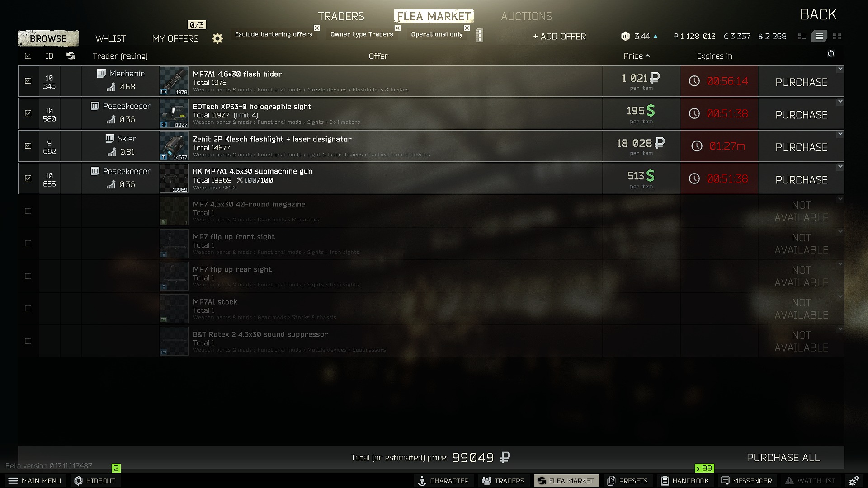Uncheck the MP7A1 flash hider offer
Screen dimensions: 868x488
[x=28, y=81]
